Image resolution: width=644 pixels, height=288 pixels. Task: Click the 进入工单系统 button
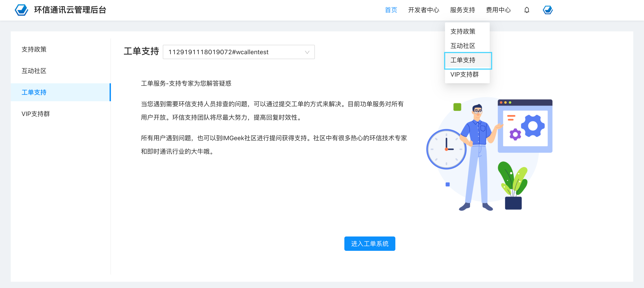[x=369, y=244]
